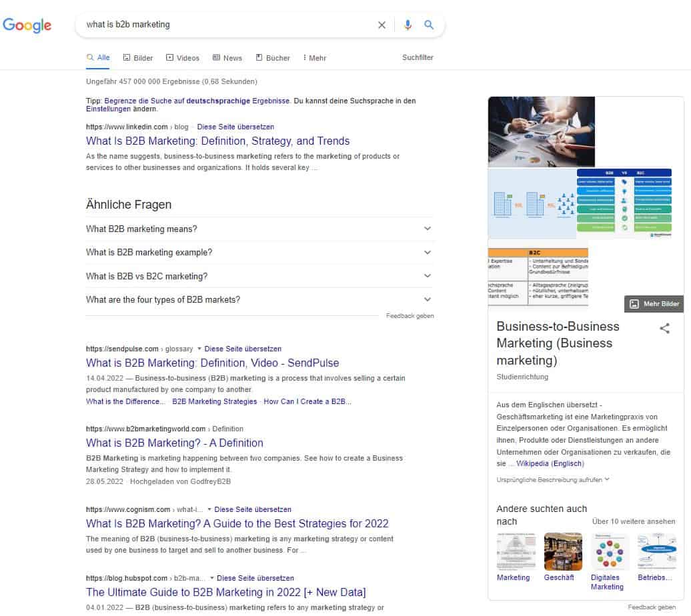Clear the search box with the X icon
The height and width of the screenshot is (616, 691).
pos(382,25)
